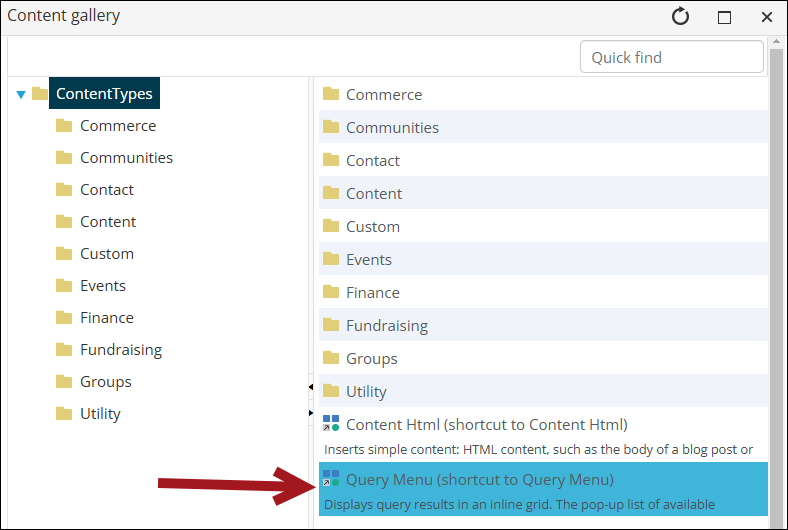Select Events folder in left tree

(103, 286)
